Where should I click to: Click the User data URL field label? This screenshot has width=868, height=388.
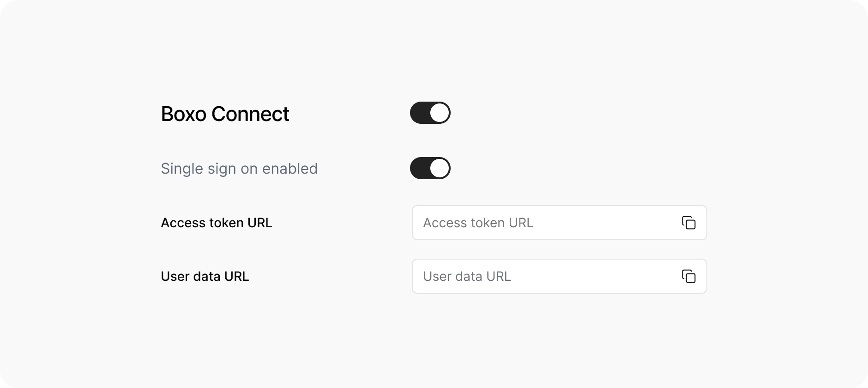click(x=205, y=276)
